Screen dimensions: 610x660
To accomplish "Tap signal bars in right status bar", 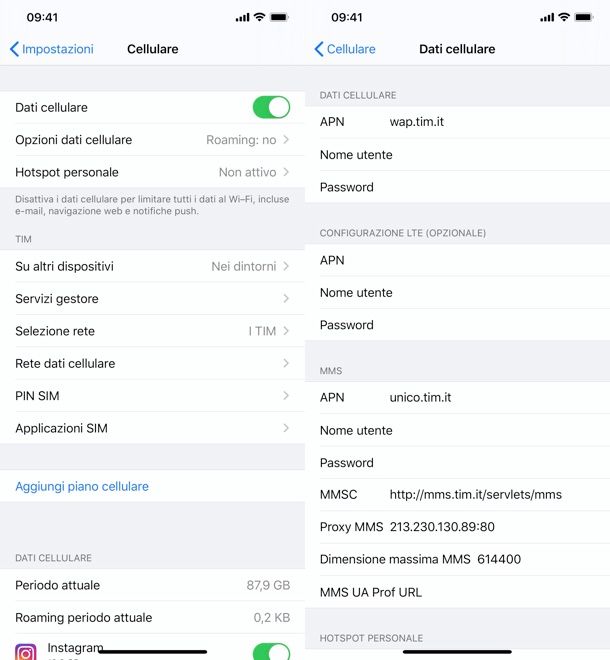I will coord(547,18).
